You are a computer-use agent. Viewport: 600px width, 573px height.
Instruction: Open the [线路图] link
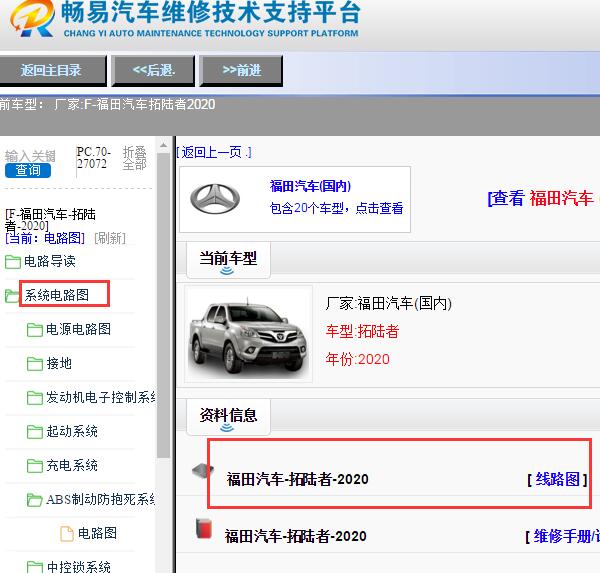557,479
